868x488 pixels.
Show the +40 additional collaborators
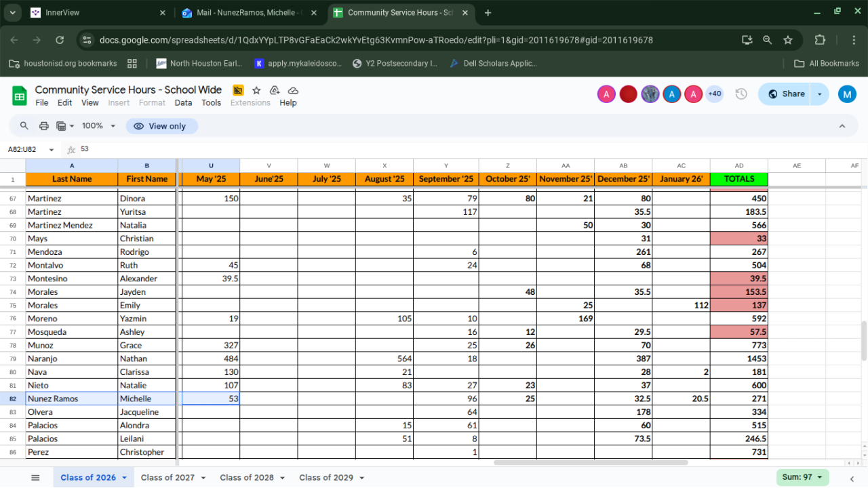(714, 94)
